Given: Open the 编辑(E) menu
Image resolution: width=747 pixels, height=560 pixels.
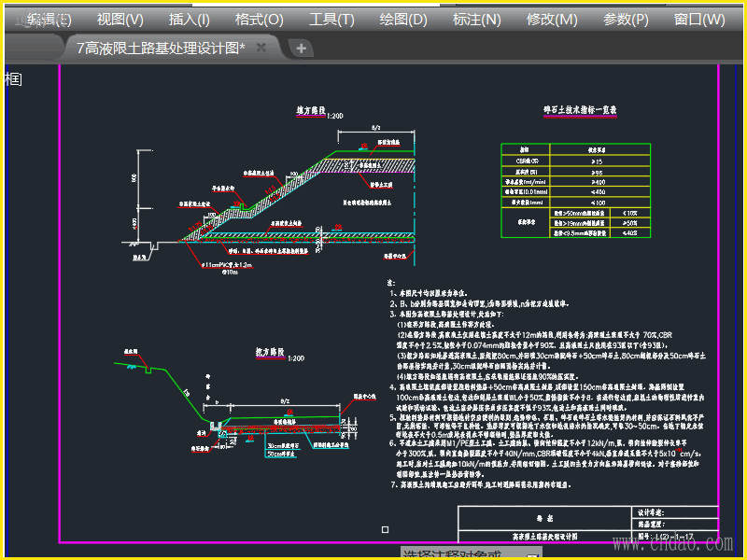Looking at the screenshot, I should point(49,19).
